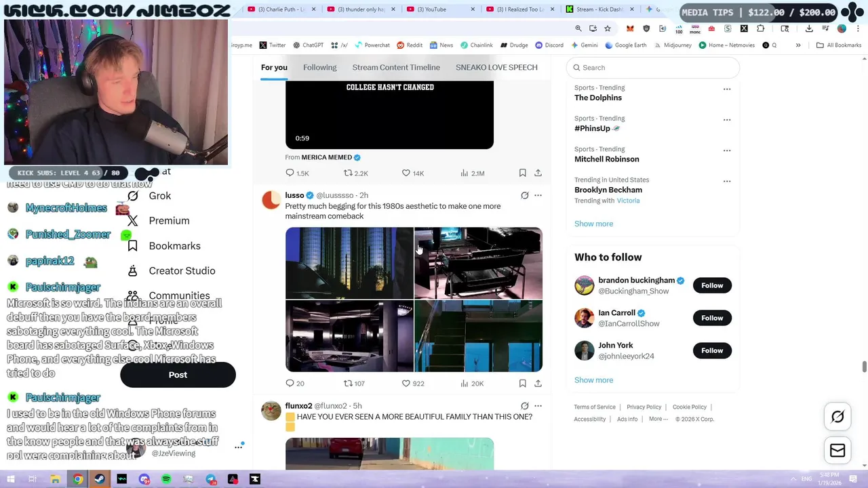Share the MERICA MEMED video post
The height and width of the screenshot is (488, 868).
point(538,174)
